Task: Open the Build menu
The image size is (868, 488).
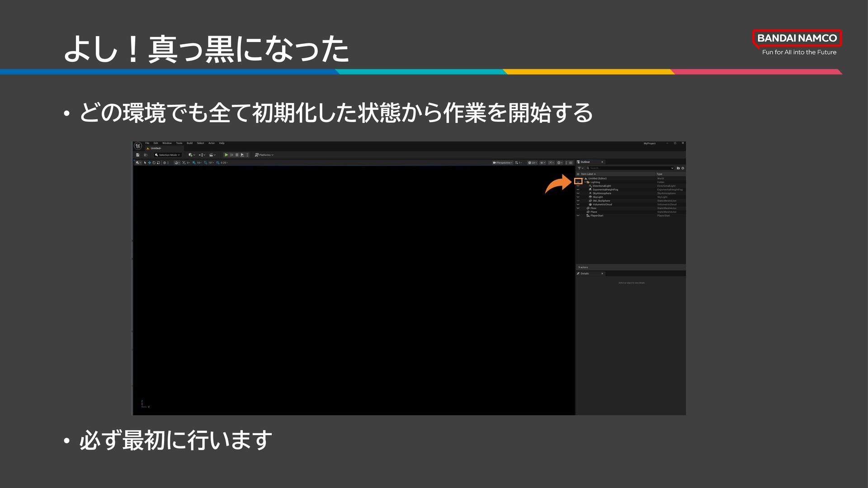Action: [189, 143]
